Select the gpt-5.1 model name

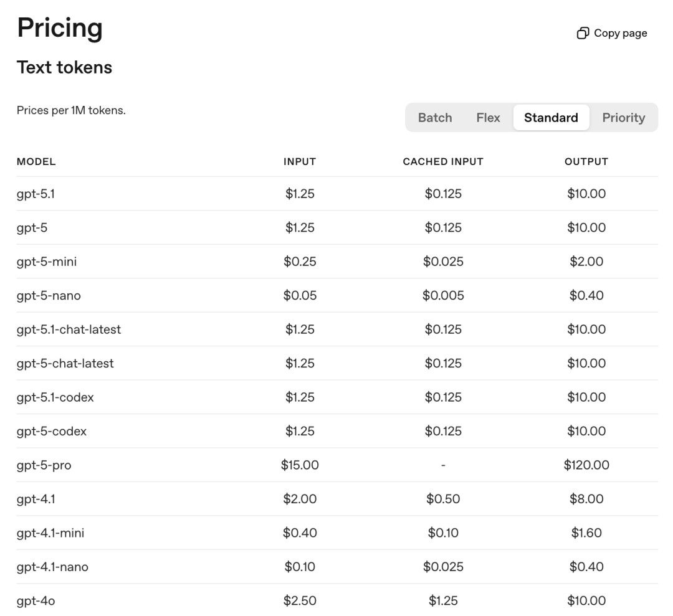click(x=36, y=194)
